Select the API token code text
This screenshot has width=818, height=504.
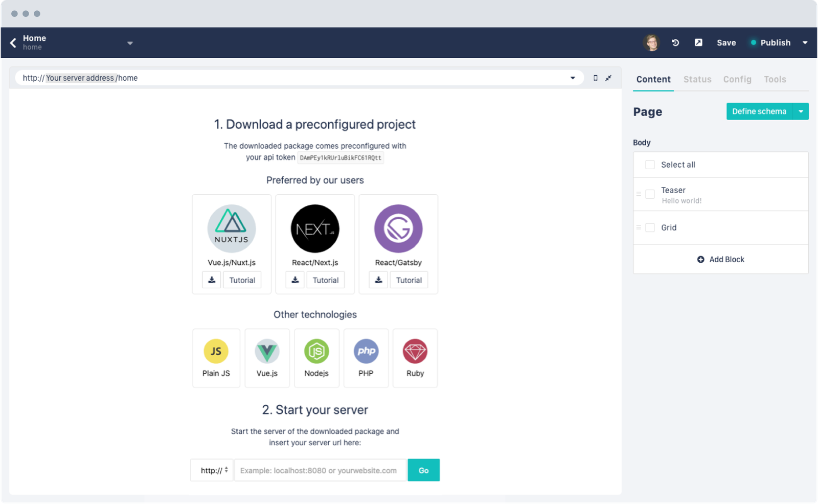coord(340,158)
